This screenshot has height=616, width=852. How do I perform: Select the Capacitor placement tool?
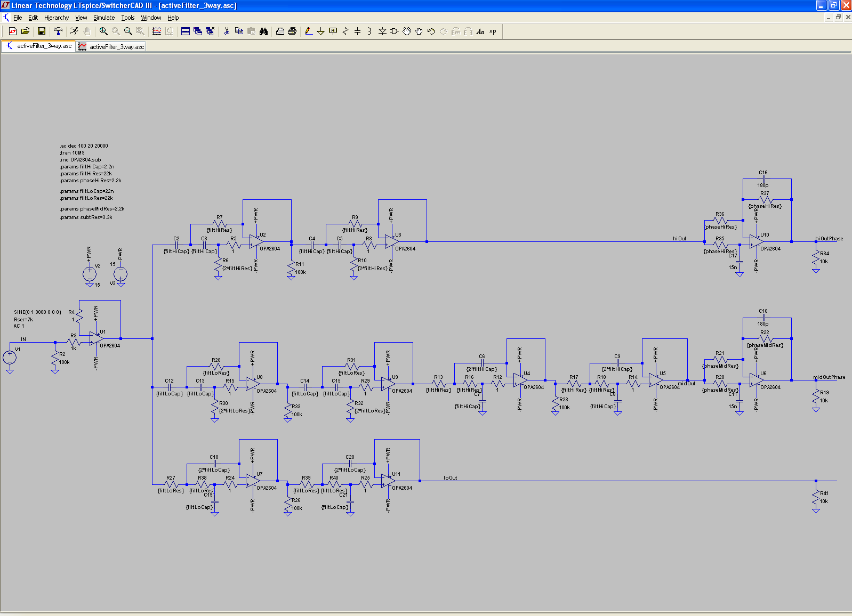point(357,31)
